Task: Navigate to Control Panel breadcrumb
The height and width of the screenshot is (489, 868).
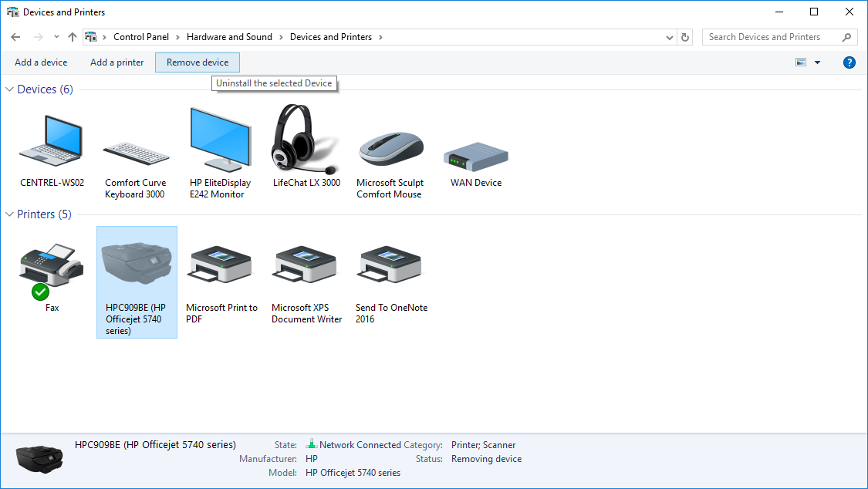Action: 141,37
